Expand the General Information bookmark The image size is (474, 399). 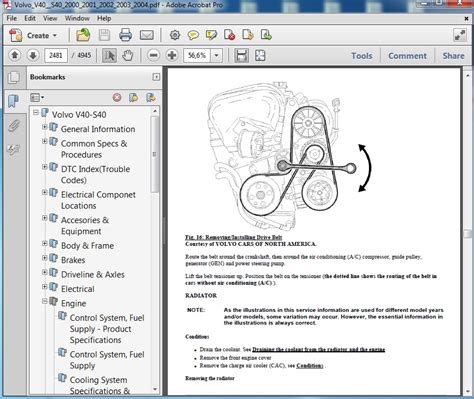44,127
